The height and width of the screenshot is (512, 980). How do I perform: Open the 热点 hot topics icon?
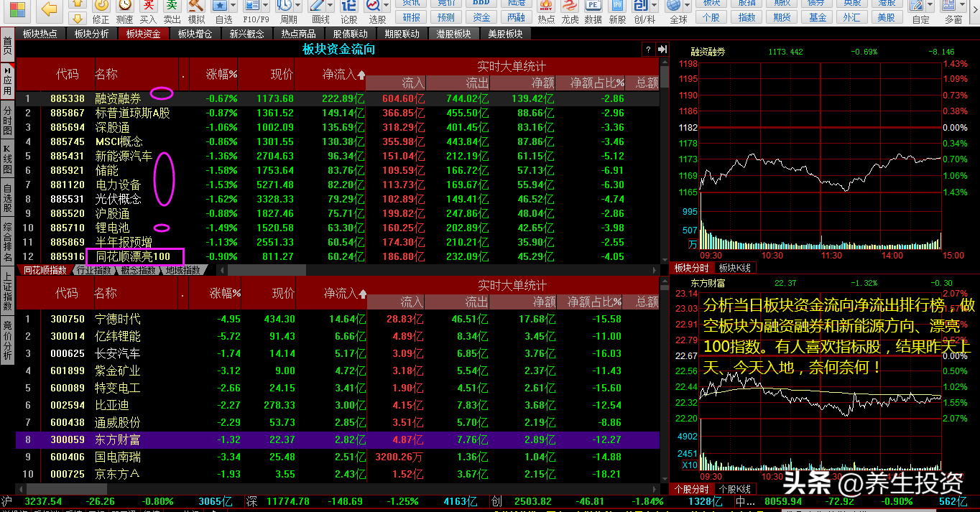coord(546,6)
